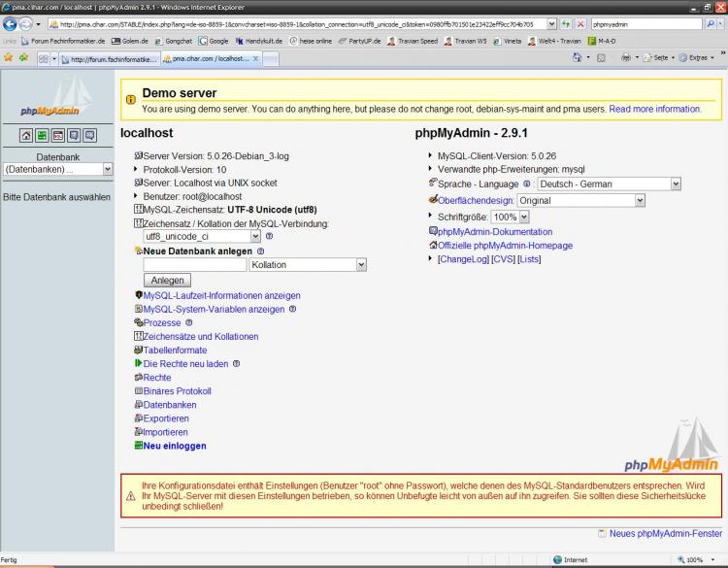728x568 pixels.
Task: Open the Datenbanken dropdown in sidebar
Action: 58,169
